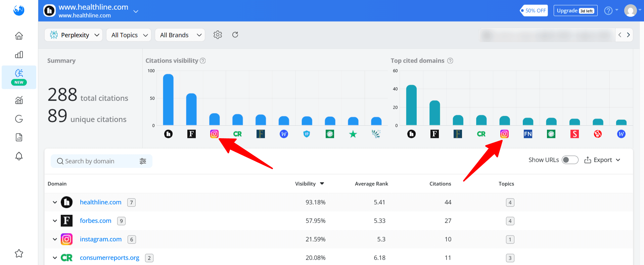Click the 93.18% visibility value
The height and width of the screenshot is (265, 644).
pos(315,202)
